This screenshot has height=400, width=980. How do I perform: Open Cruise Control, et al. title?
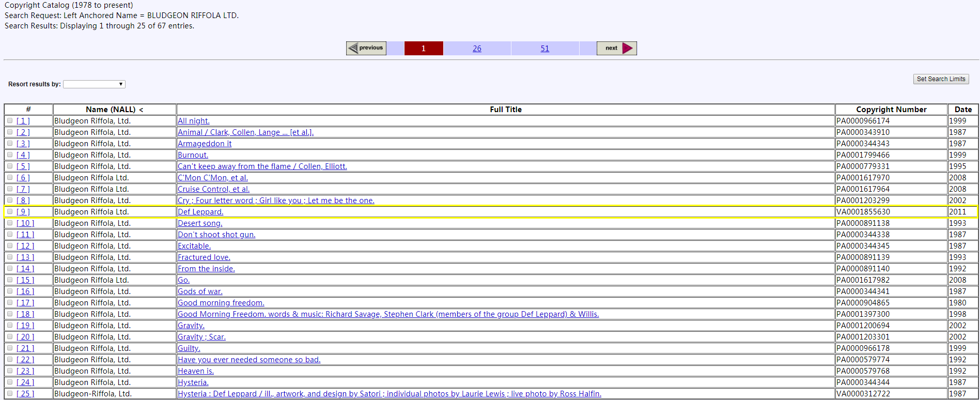click(214, 189)
